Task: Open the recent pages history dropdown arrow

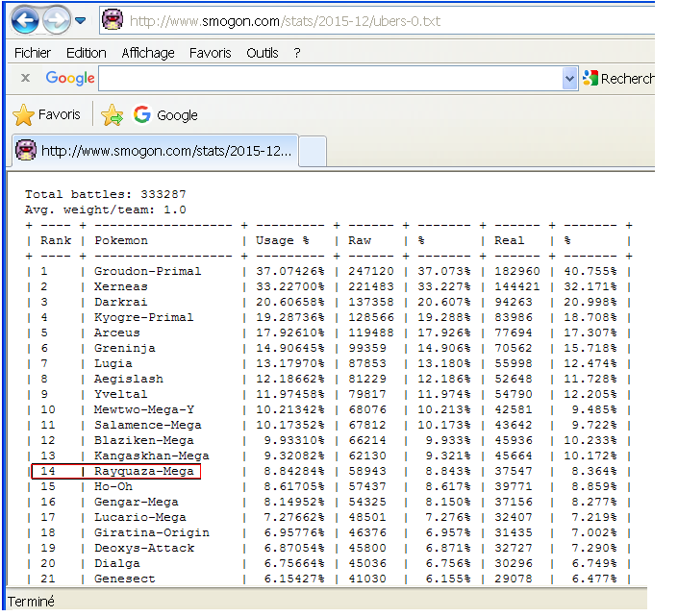Action: point(80,20)
